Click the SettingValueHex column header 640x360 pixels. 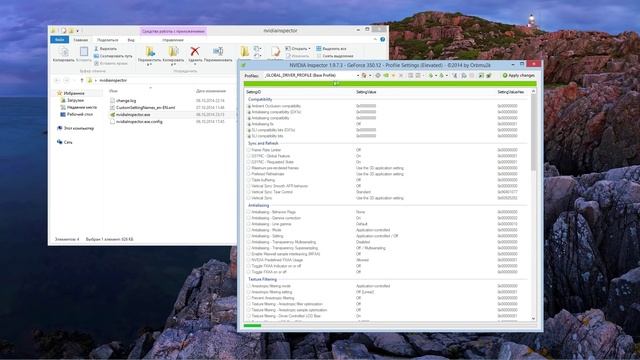pos(511,92)
